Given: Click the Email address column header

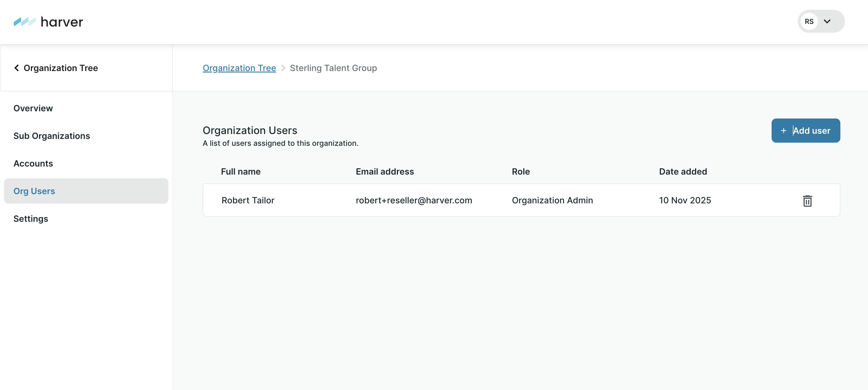Looking at the screenshot, I should click(384, 172).
